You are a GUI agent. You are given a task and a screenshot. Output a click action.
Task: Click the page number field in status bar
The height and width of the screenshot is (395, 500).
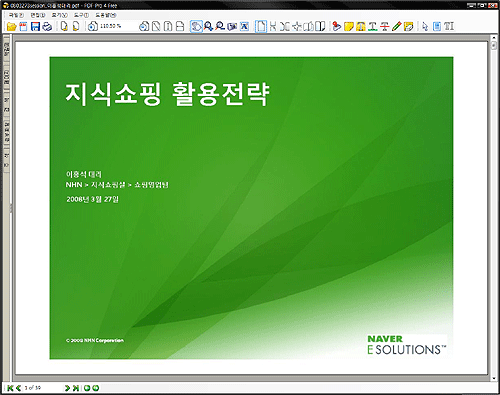coord(42,388)
